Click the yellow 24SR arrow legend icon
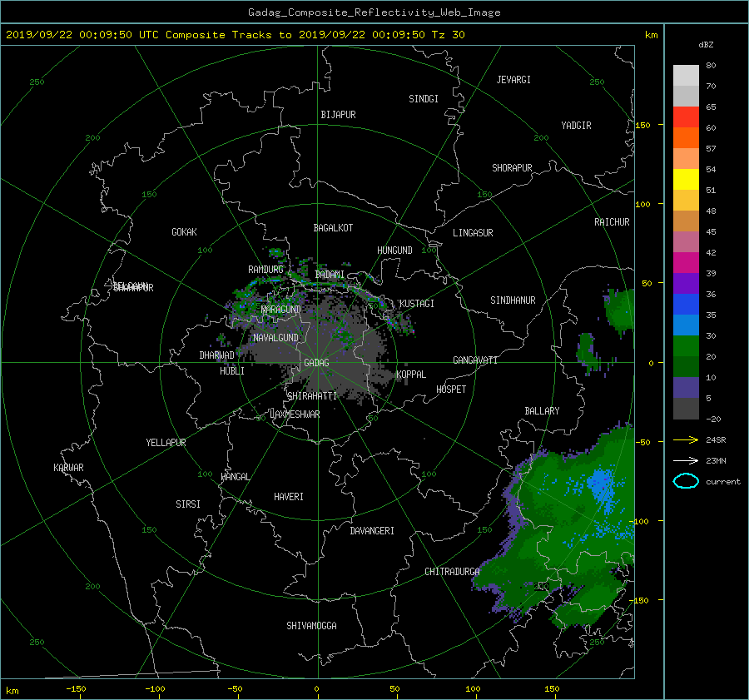The image size is (749, 700). click(686, 439)
